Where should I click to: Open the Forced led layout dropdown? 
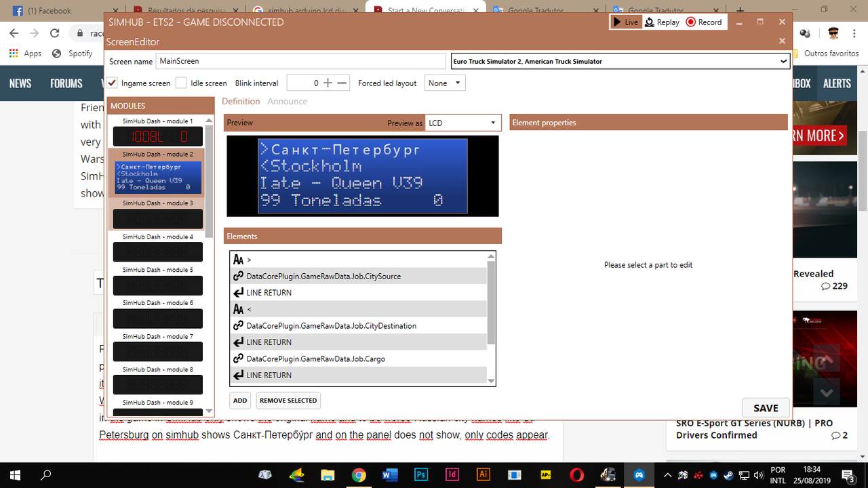tap(445, 83)
